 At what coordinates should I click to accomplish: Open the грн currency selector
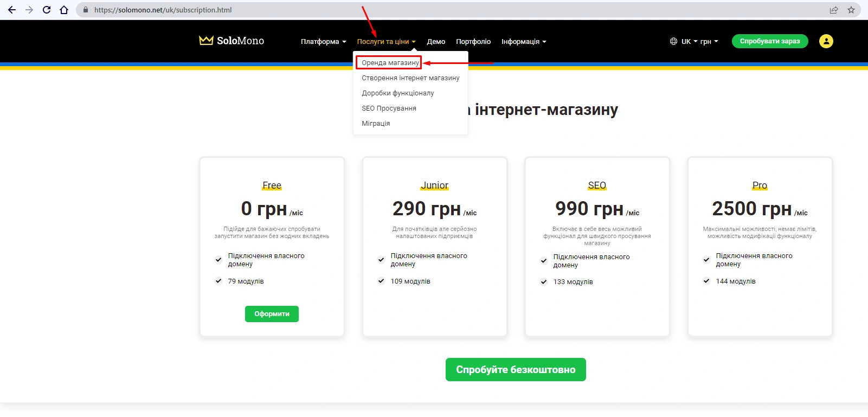click(x=709, y=42)
